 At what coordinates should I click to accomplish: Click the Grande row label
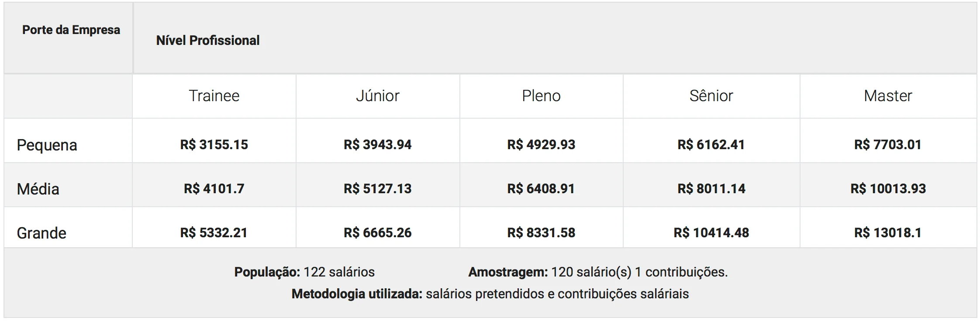click(x=41, y=233)
